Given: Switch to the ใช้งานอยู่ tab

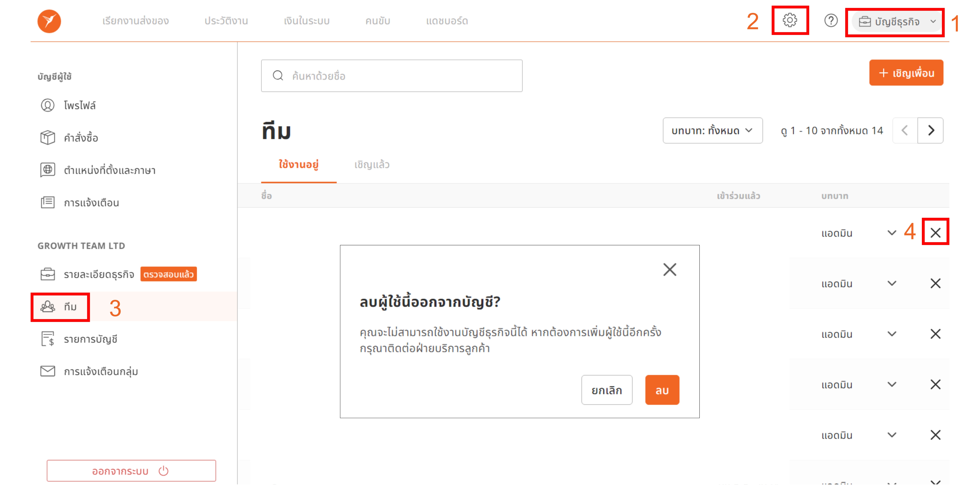Looking at the screenshot, I should pos(299,165).
